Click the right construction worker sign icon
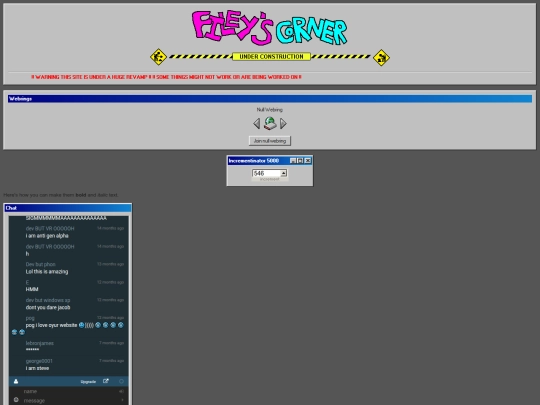Image resolution: width=540 pixels, height=405 pixels. (x=381, y=57)
